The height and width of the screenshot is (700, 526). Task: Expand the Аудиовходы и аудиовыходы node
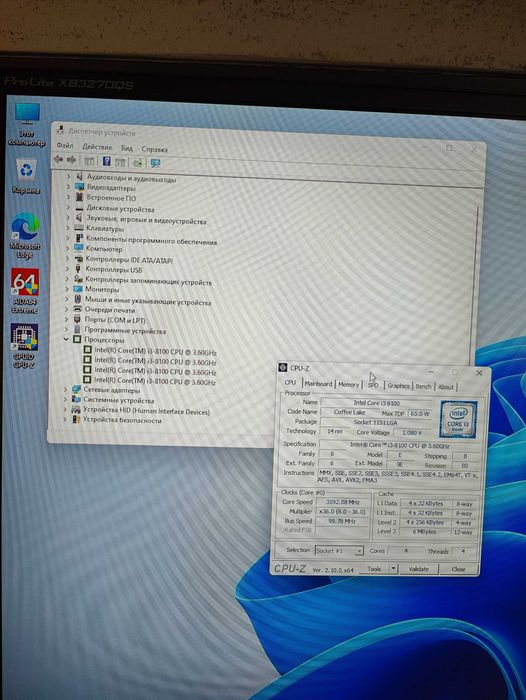(68, 176)
